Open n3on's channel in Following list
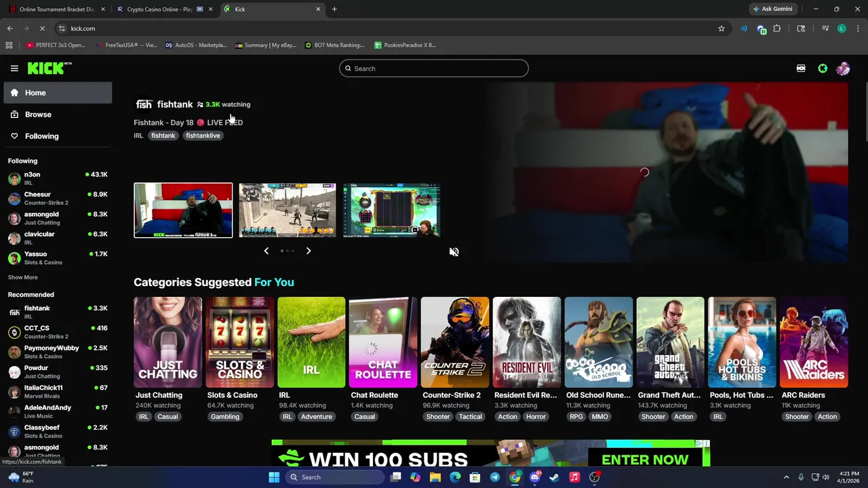The height and width of the screenshot is (488, 868). coord(58,178)
